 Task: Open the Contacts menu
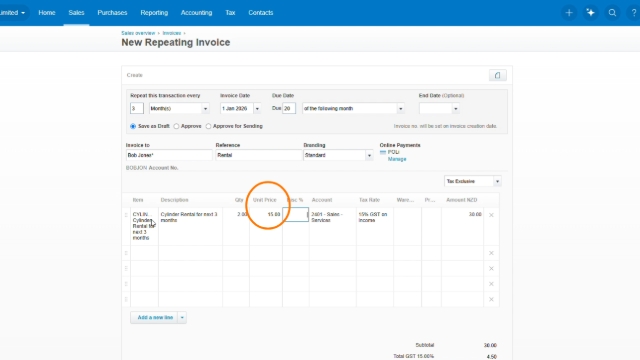[260, 13]
